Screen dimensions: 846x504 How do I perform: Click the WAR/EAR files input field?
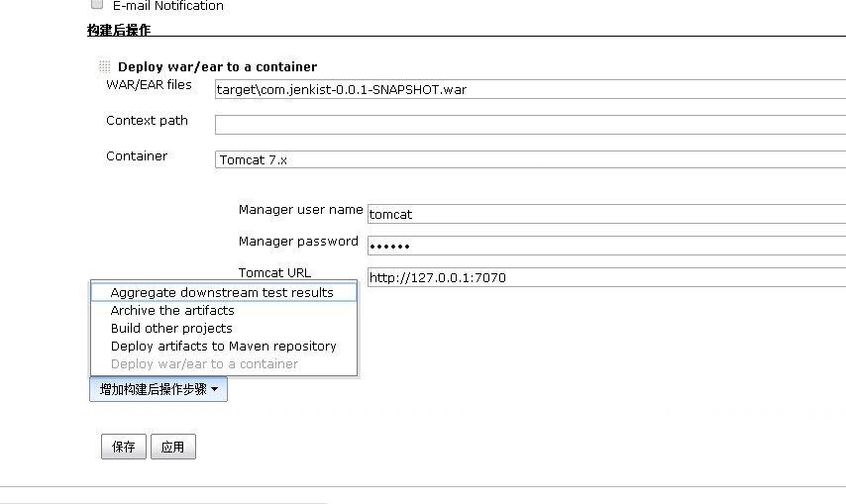pos(530,89)
